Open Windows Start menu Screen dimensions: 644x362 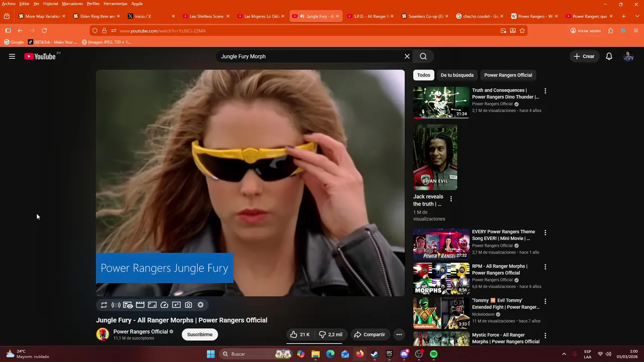click(211, 354)
